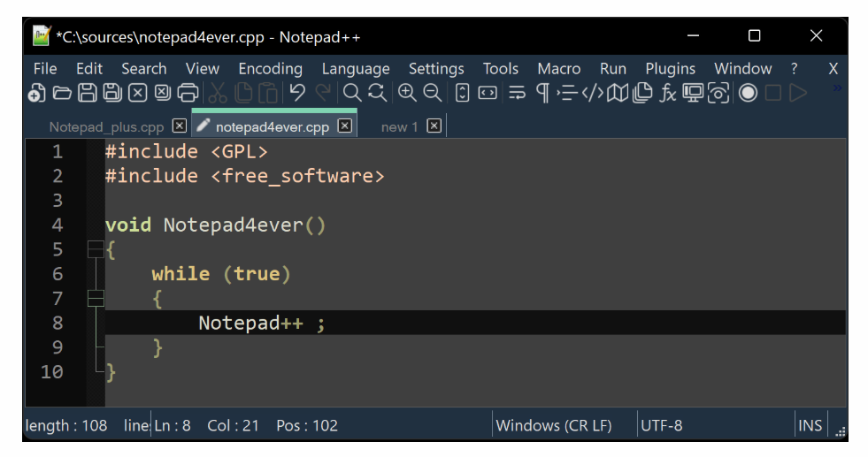The height and width of the screenshot is (457, 868).
Task: Click the Print toolbar icon
Action: pyautogui.click(x=188, y=93)
